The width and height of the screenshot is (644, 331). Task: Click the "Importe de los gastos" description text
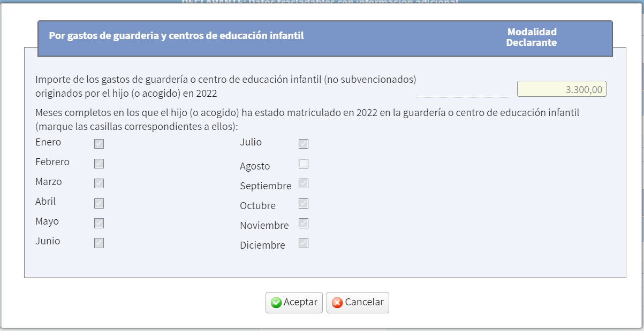pos(225,86)
